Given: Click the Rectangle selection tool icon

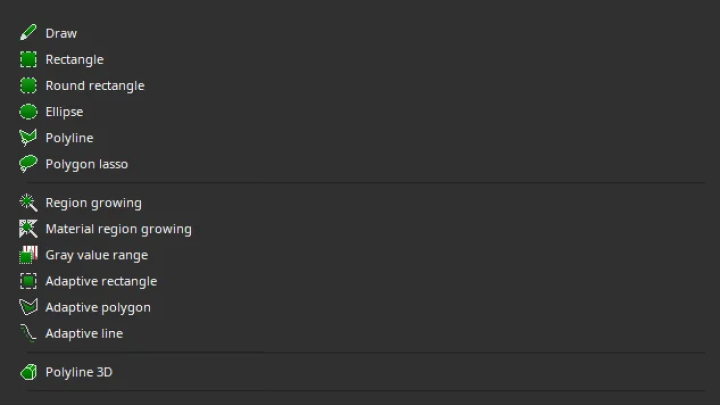Looking at the screenshot, I should pyautogui.click(x=28, y=59).
